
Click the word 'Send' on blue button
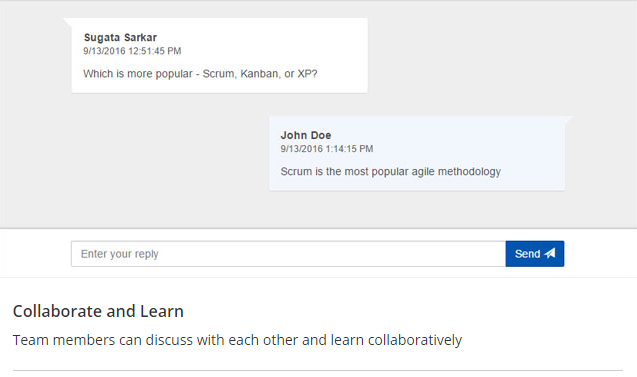(527, 254)
